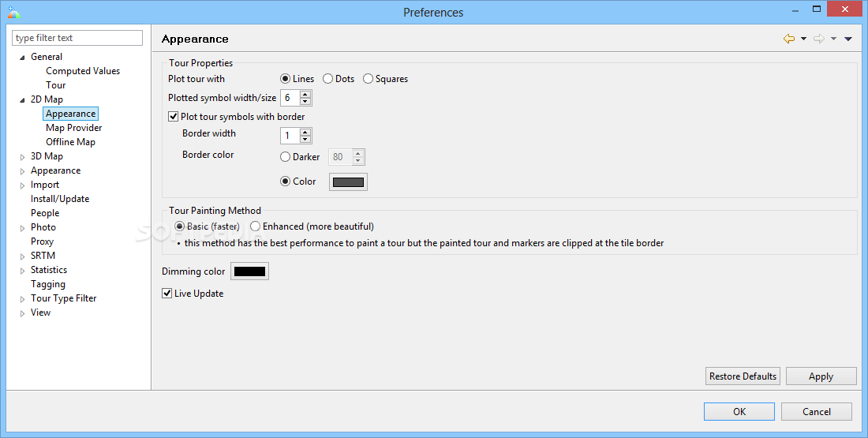Select the Dots plot option

pyautogui.click(x=339, y=79)
